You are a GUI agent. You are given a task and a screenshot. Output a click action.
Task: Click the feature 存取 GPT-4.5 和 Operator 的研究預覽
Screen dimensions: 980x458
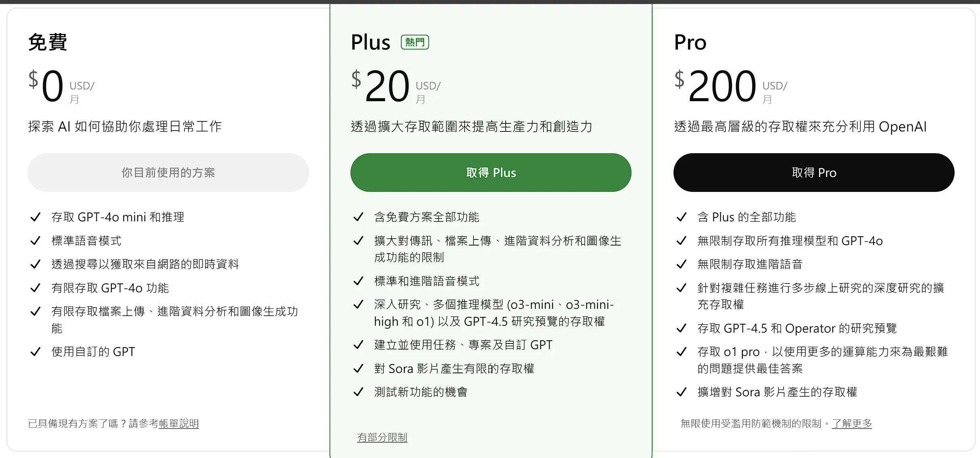pyautogui.click(x=797, y=328)
